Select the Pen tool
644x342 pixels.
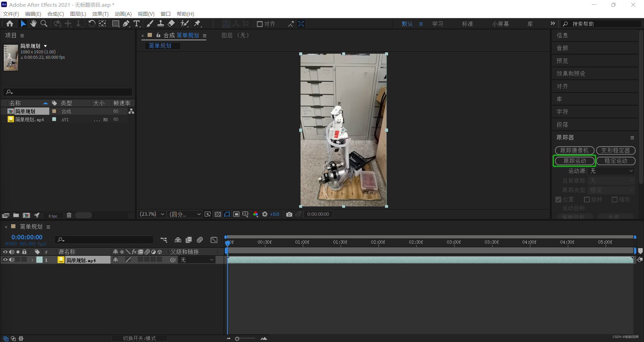pyautogui.click(x=126, y=23)
